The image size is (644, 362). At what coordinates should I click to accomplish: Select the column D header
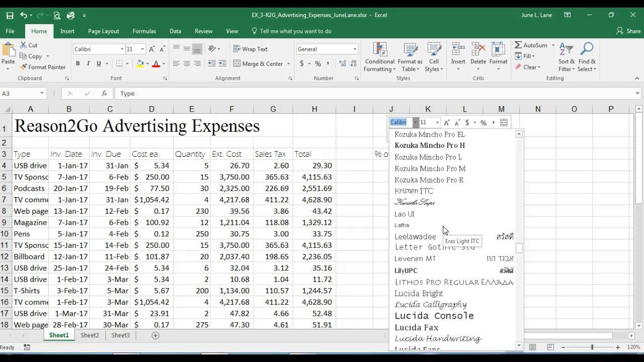click(x=151, y=109)
